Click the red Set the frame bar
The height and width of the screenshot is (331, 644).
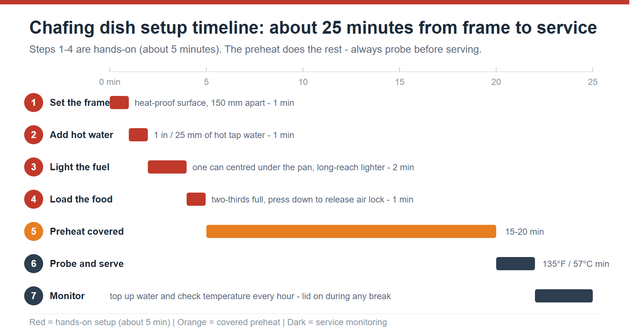pyautogui.click(x=119, y=103)
